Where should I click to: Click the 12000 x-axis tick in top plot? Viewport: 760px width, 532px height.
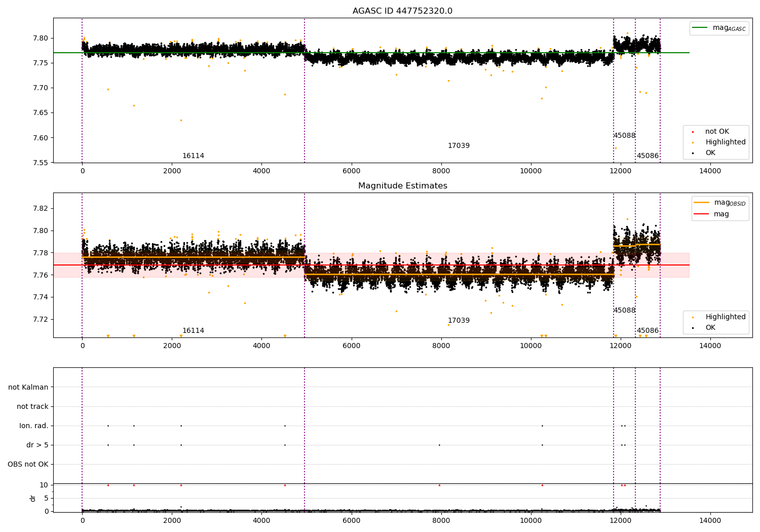click(620, 171)
